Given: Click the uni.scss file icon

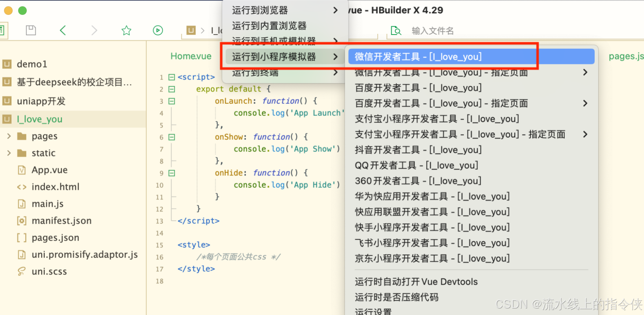Looking at the screenshot, I should pyautogui.click(x=22, y=271).
